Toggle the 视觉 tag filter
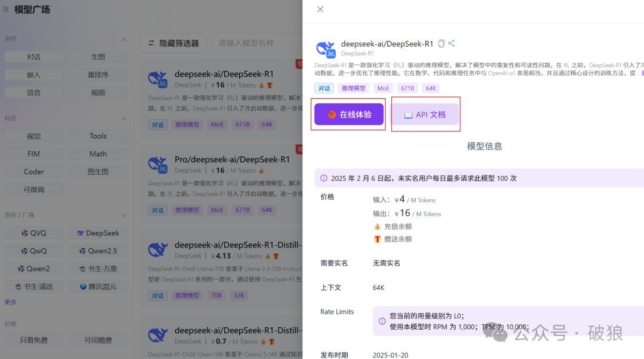Image resolution: width=644 pixels, height=359 pixels. (x=33, y=136)
